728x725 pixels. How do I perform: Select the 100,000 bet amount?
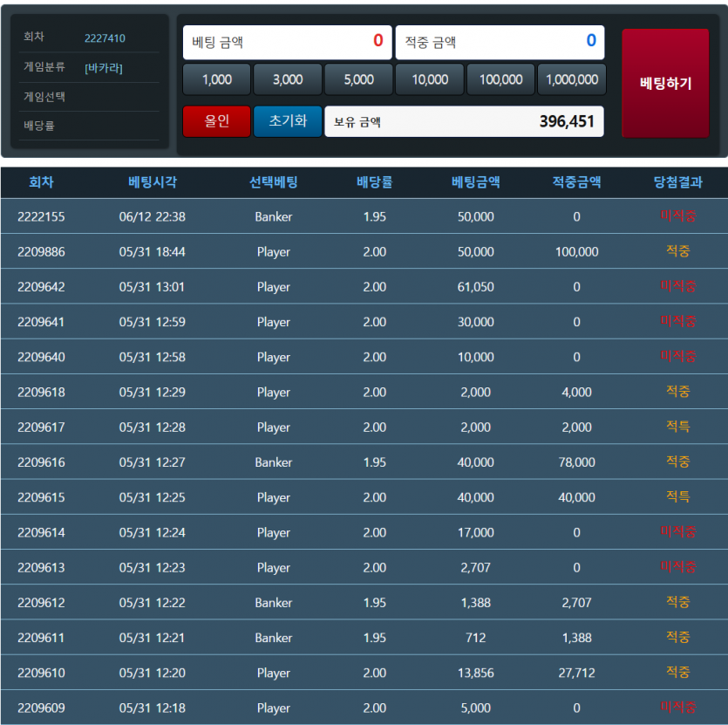500,79
